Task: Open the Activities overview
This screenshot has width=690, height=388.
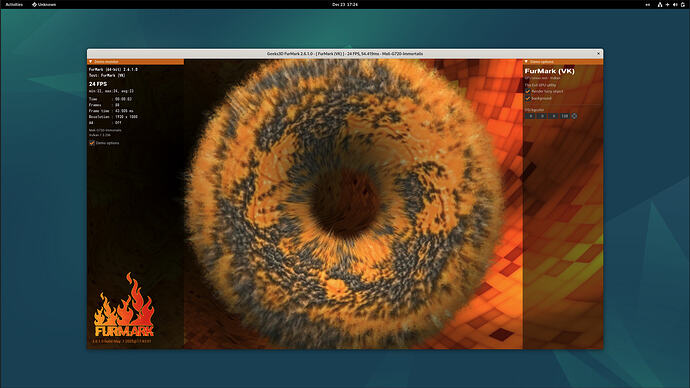Action: [14, 4]
